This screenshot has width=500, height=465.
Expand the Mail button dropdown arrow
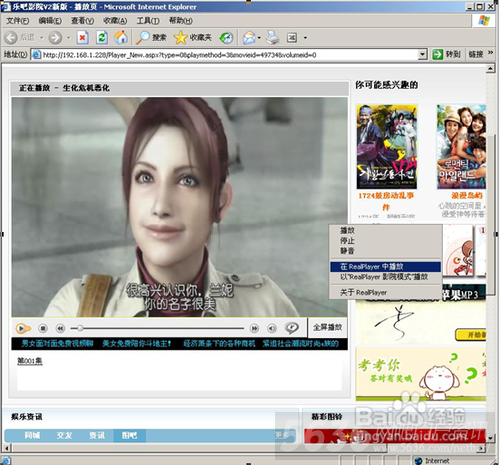tap(259, 38)
